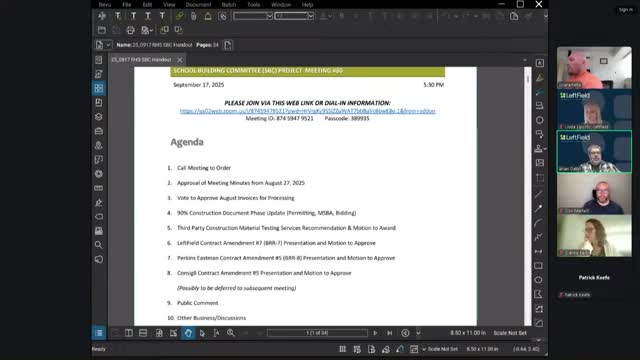Open the Search magnifier panel in left sidebar
This screenshot has height=360, width=640.
pos(99,245)
